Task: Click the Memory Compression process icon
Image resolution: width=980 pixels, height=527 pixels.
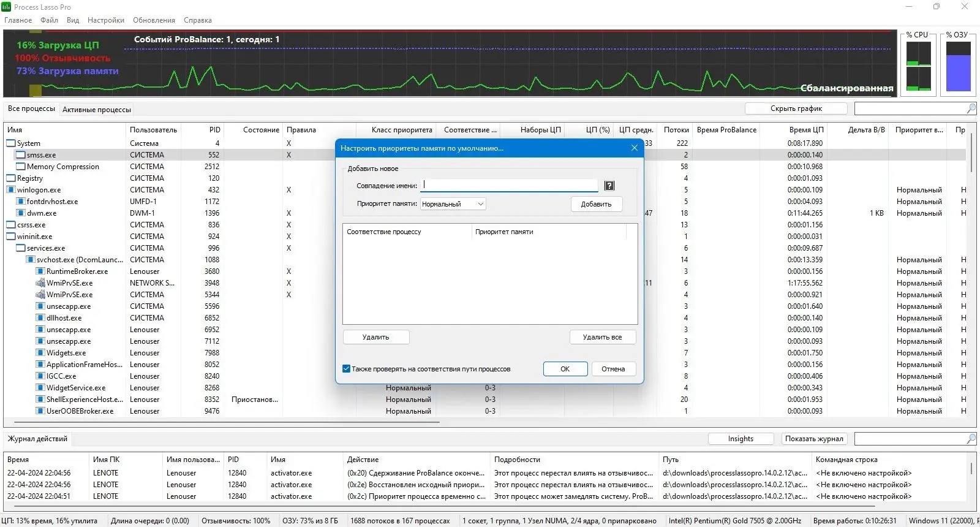Action: coord(21,167)
